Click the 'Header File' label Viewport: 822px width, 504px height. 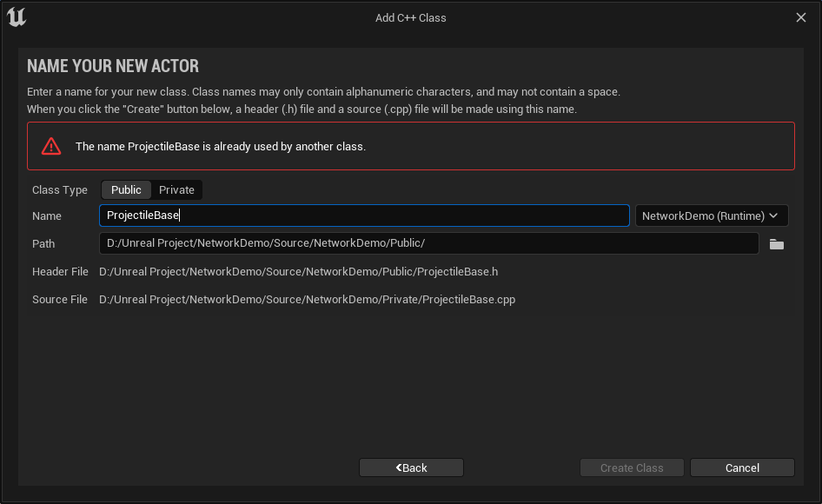pyautogui.click(x=60, y=272)
